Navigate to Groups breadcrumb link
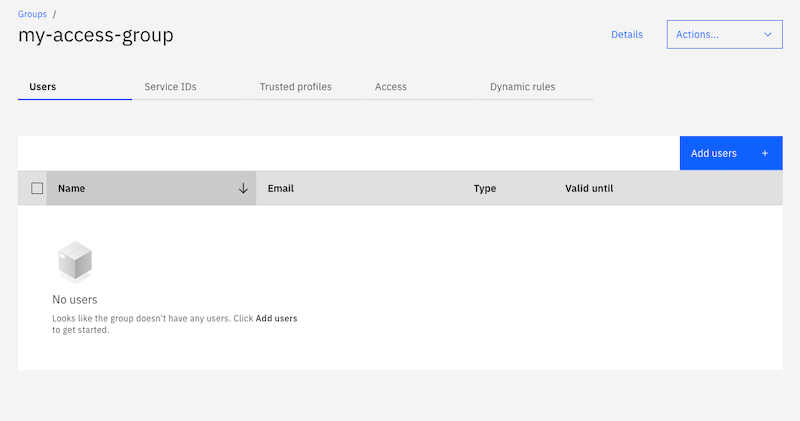This screenshot has width=800, height=421. point(32,14)
